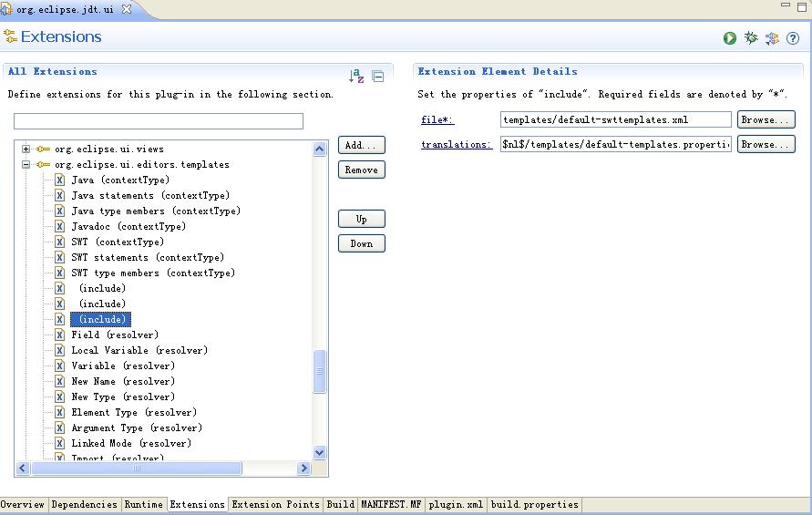Select SWT type members (contextType) item
Viewport: 812px width, 515px height.
pyautogui.click(x=153, y=273)
